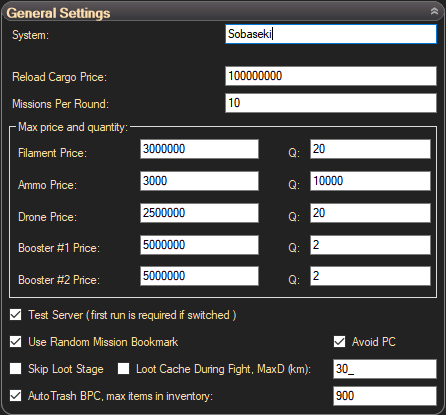Collapse the General Settings panel chevron
Viewport: 446px width, 415px height.
click(434, 11)
